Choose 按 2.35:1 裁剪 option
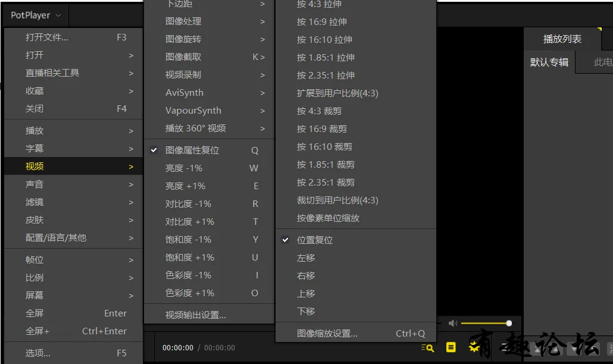613x364 pixels. (356, 183)
